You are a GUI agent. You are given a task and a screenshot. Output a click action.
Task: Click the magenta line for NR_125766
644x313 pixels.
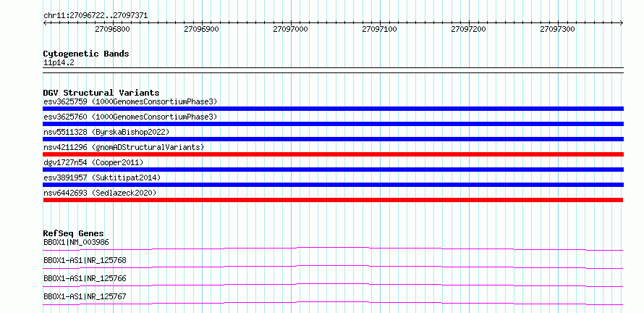(333, 285)
